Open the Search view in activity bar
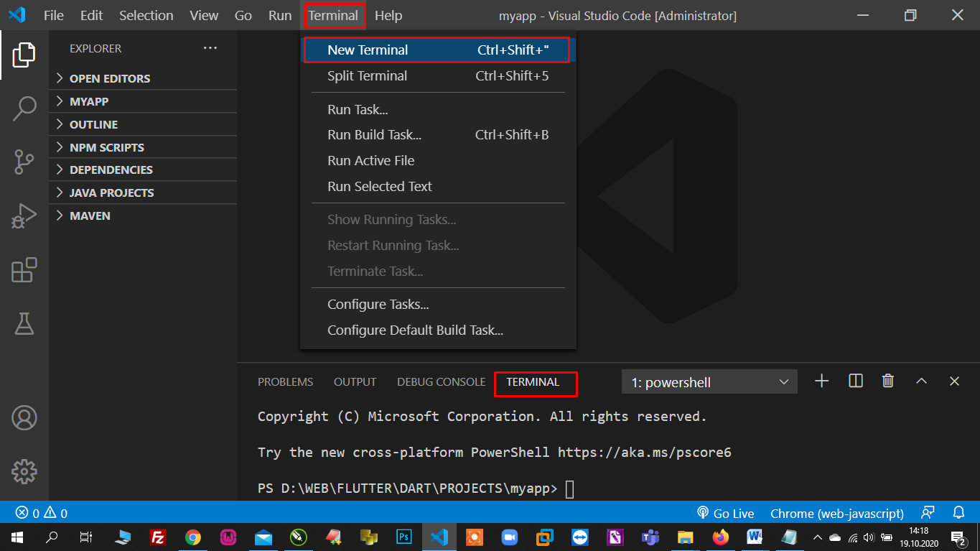Screen dimensions: 980x551 (24, 108)
